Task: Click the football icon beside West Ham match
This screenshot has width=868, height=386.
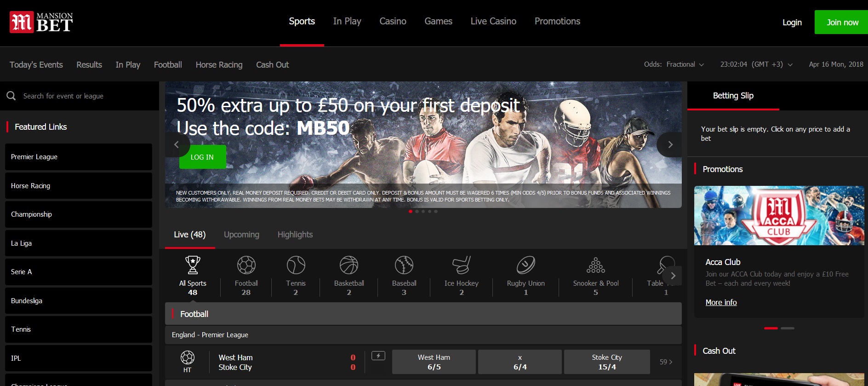Action: [188, 357]
